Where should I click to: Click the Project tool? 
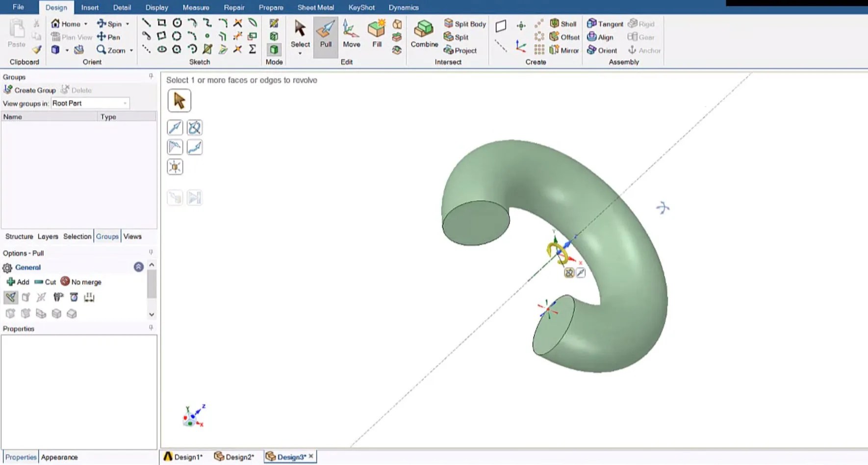coord(460,50)
